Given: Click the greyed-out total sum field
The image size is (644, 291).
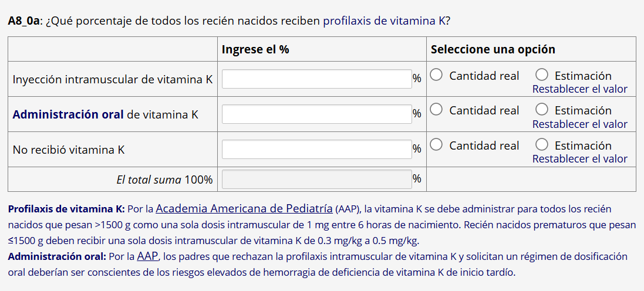Looking at the screenshot, I should [x=316, y=180].
